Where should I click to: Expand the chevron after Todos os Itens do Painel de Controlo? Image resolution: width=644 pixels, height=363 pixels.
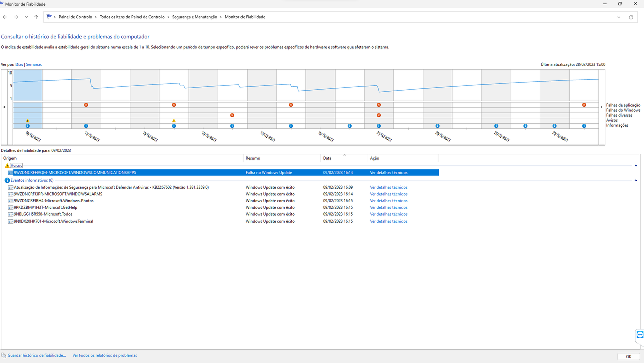(x=168, y=17)
